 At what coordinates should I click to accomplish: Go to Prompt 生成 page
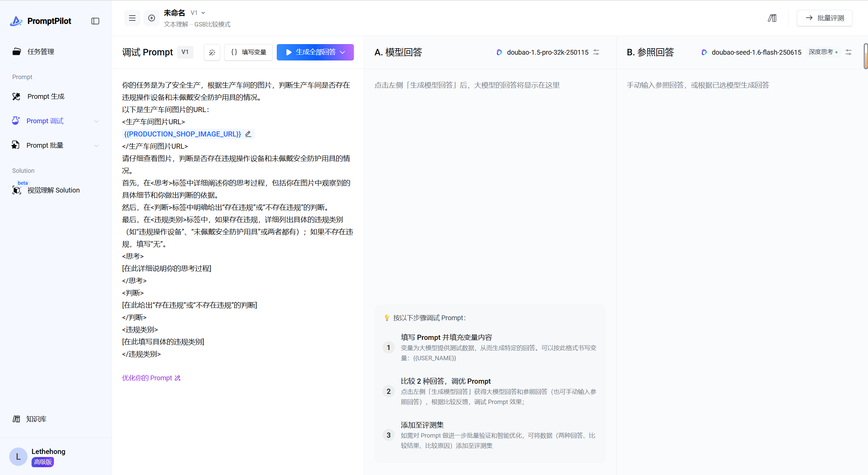coord(46,96)
